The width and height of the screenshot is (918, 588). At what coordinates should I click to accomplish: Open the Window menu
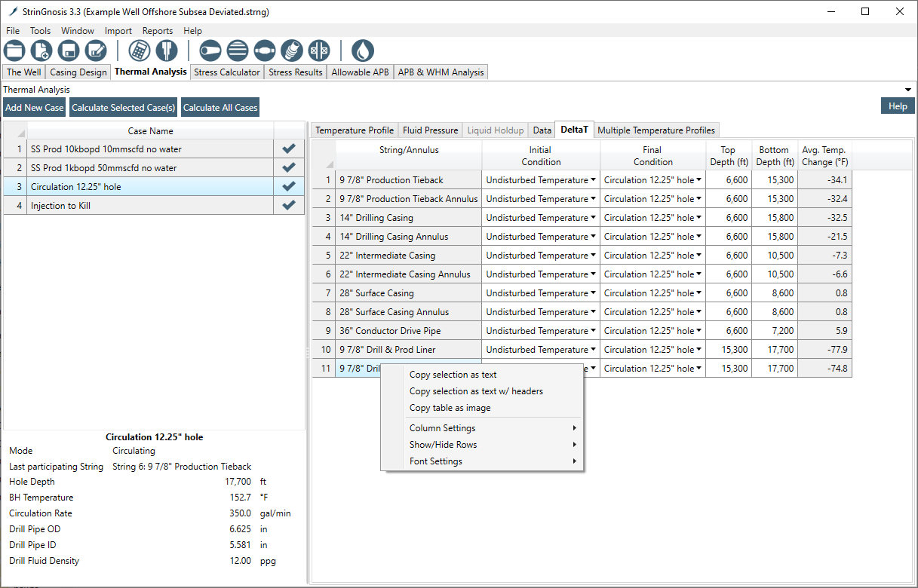point(78,31)
